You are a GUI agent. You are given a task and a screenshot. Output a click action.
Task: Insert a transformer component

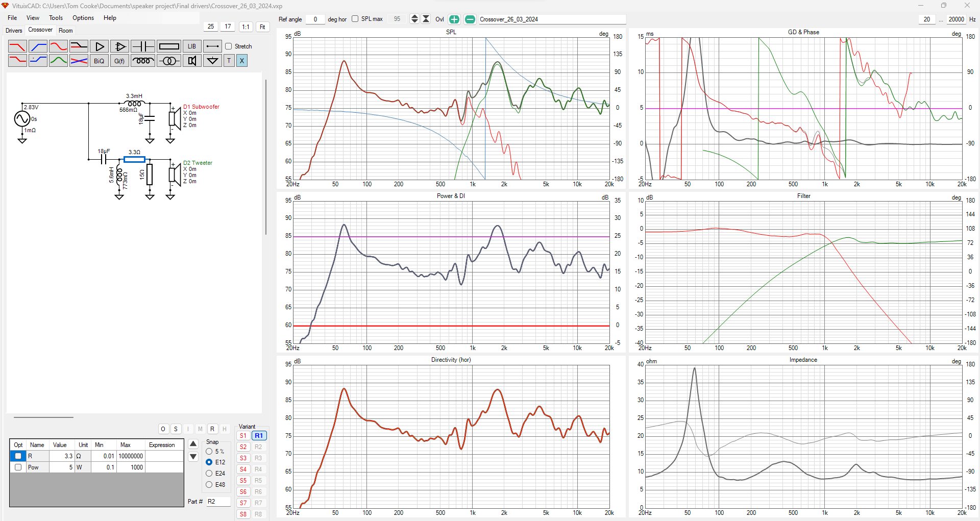pyautogui.click(x=168, y=61)
